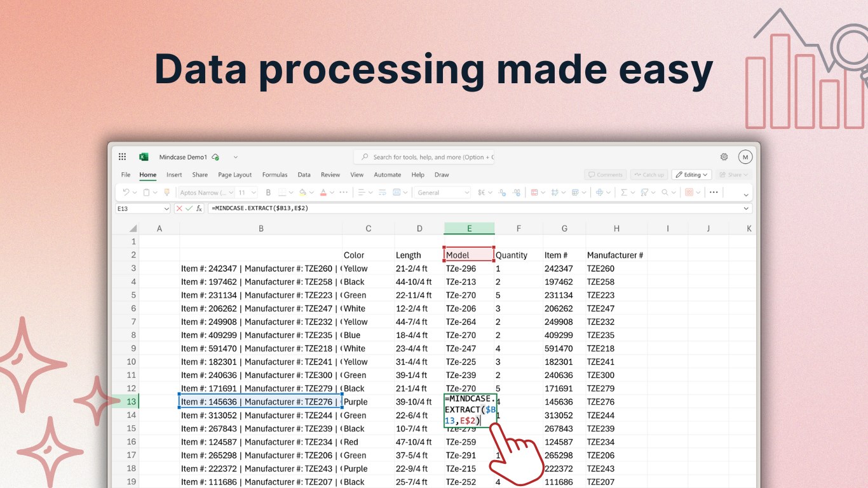Click the Insert cells icon
This screenshot has width=868, height=488.
coord(599,193)
